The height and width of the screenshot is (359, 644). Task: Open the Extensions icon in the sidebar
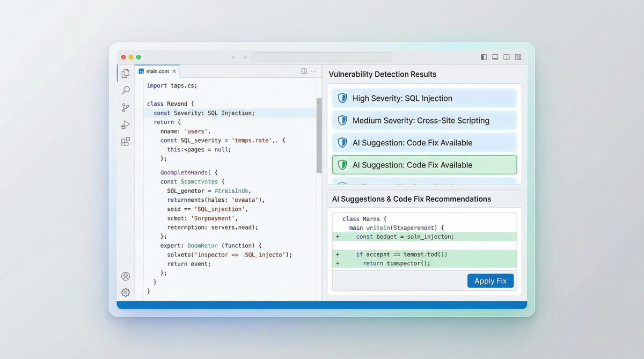pyautogui.click(x=126, y=142)
